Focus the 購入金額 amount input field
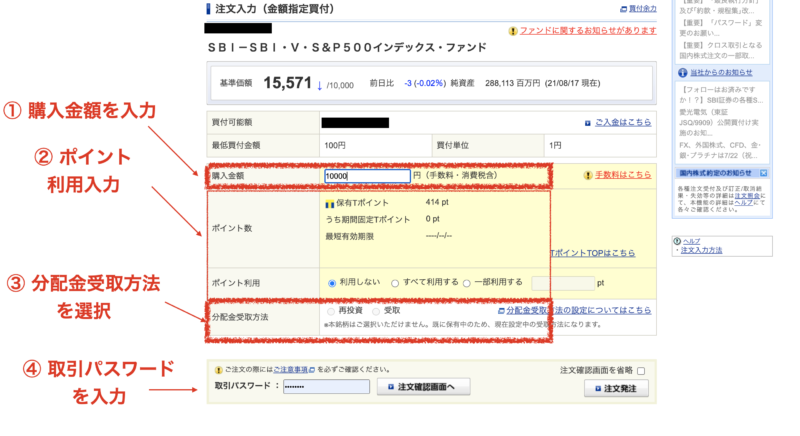The width and height of the screenshot is (800, 436). pyautogui.click(x=367, y=176)
